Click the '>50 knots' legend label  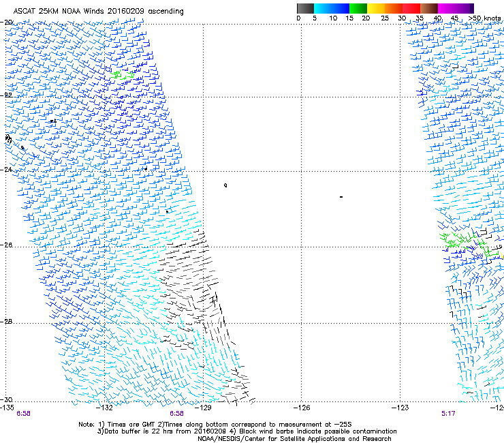(484, 18)
